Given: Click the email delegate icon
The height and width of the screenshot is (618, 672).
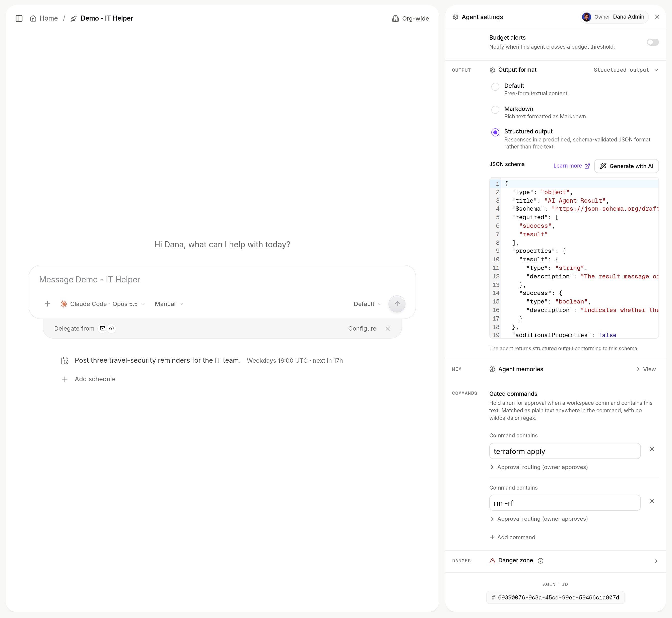Looking at the screenshot, I should [103, 328].
